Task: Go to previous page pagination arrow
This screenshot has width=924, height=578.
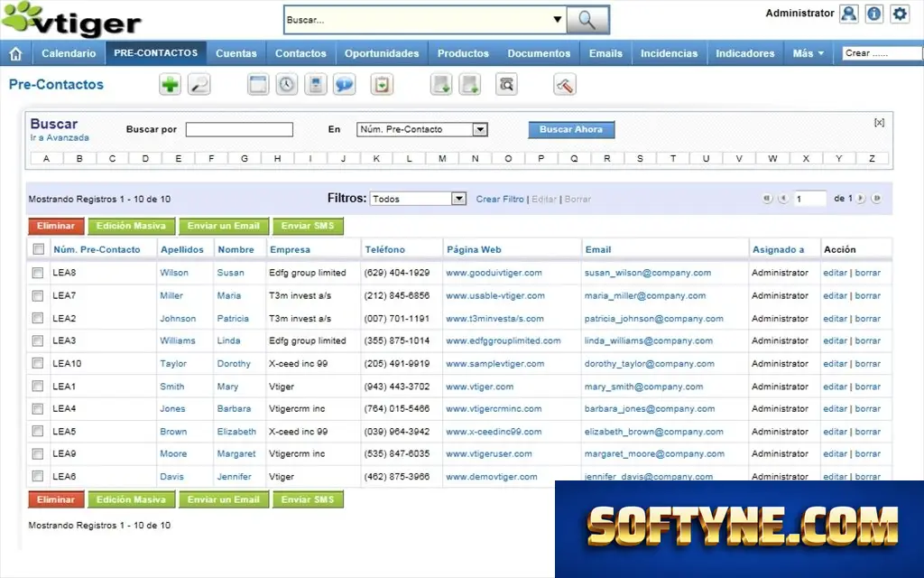Action: click(x=783, y=199)
